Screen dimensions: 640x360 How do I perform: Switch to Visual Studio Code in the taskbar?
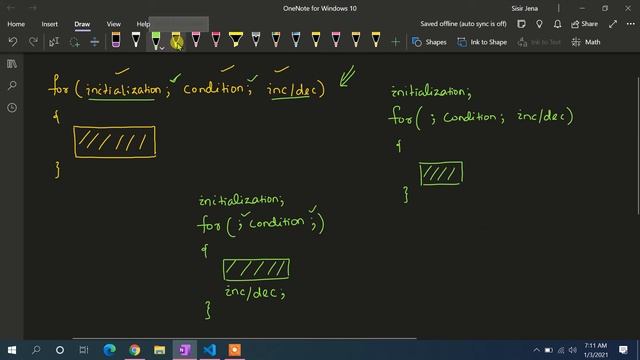(x=209, y=350)
